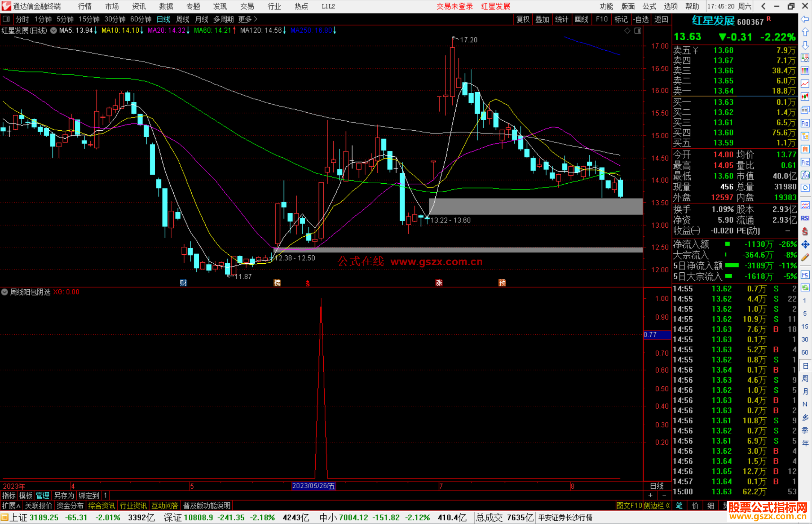Click the 榜 marker below the chart
This screenshot has height=524, width=812.
tap(277, 283)
